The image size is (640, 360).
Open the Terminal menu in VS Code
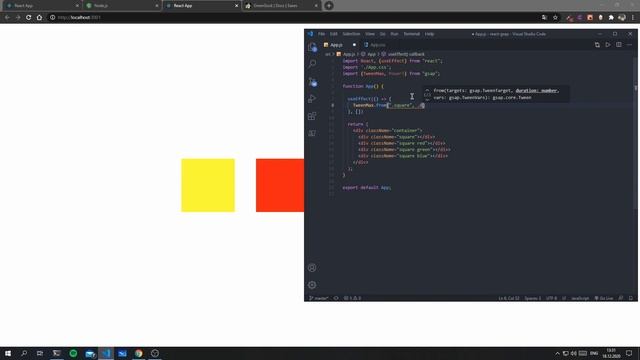pos(412,34)
